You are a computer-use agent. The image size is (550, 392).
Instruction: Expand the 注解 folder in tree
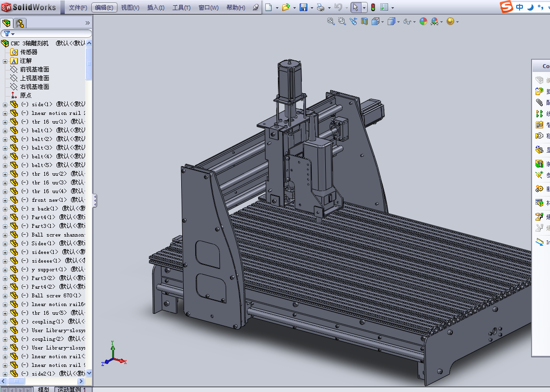(5, 61)
